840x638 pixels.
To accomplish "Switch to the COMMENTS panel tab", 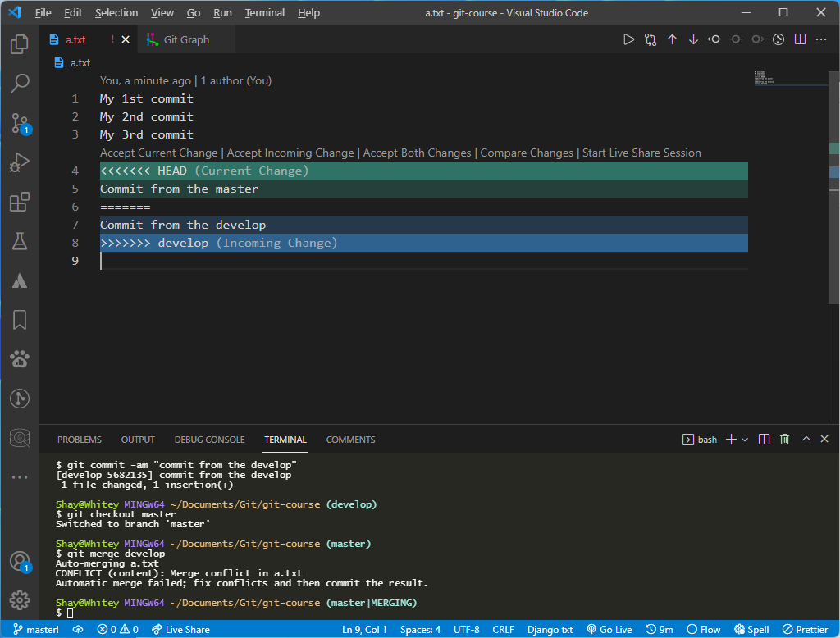I will coord(350,440).
